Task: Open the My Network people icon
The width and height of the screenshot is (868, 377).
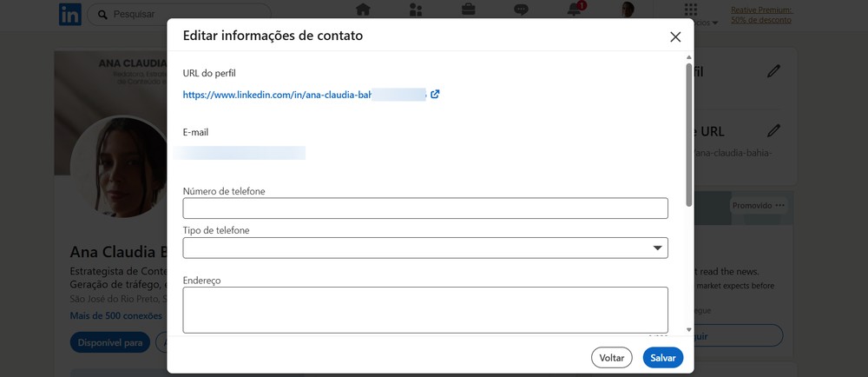Action: (415, 10)
